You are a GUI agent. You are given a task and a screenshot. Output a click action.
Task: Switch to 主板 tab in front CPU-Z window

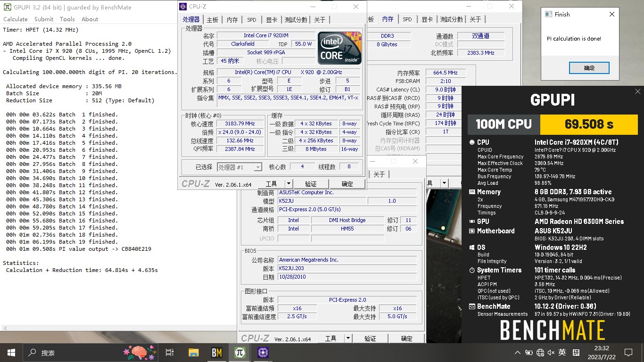tap(213, 20)
